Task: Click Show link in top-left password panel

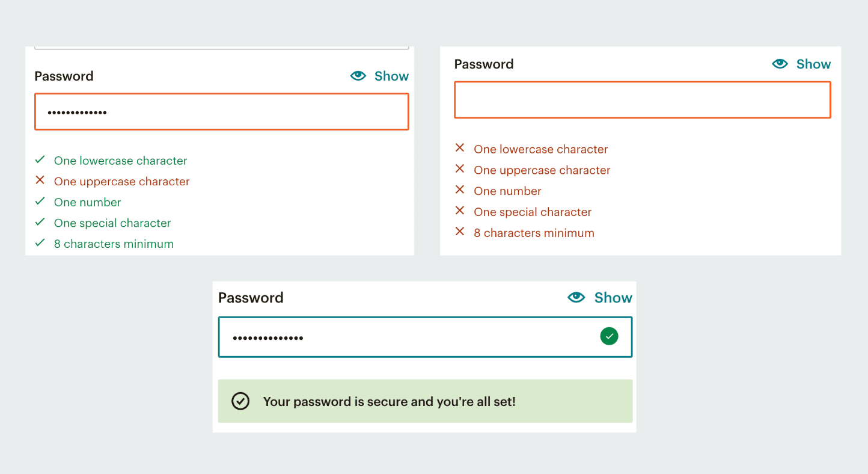Action: pos(391,76)
